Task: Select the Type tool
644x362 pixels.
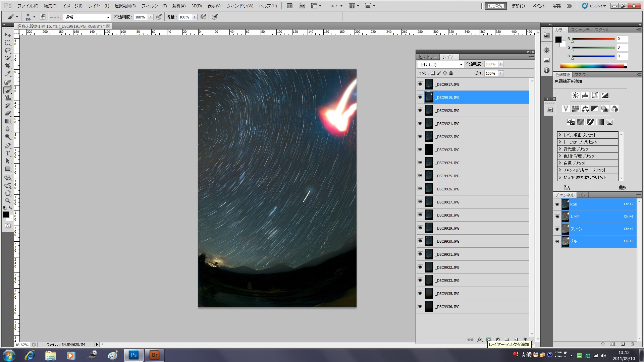Action: point(8,153)
